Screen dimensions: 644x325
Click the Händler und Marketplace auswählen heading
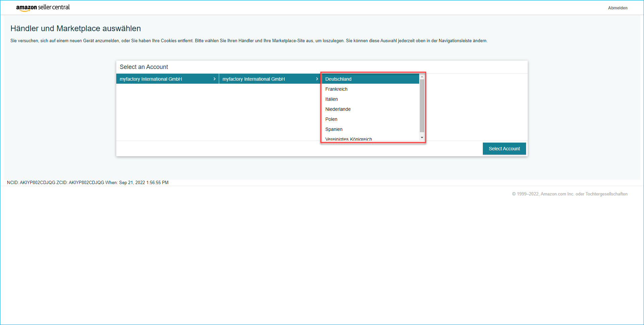[x=76, y=28]
